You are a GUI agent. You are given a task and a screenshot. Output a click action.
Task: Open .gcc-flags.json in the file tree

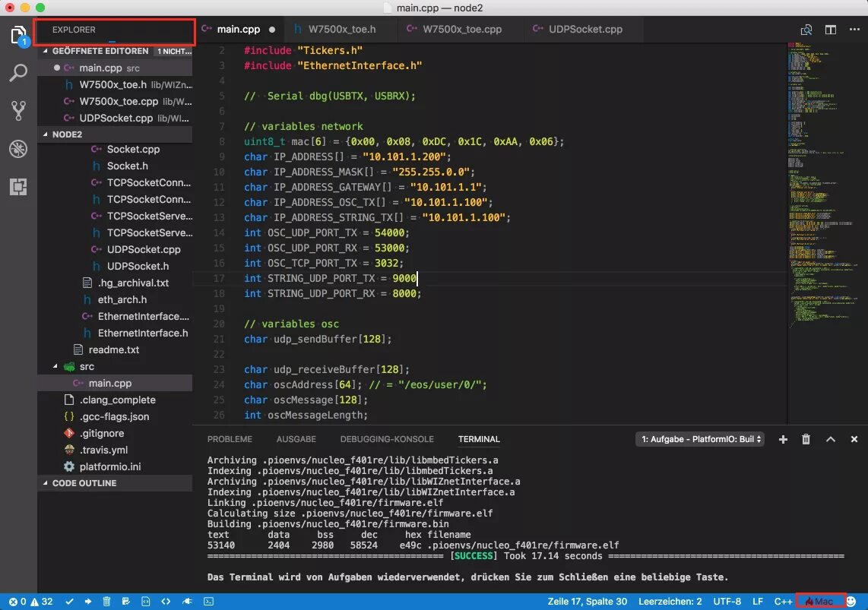tap(116, 416)
